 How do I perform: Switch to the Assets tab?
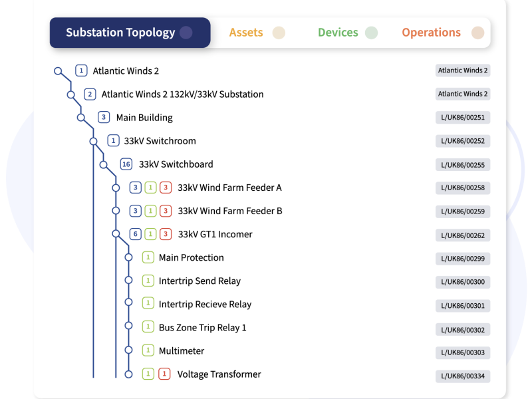point(246,33)
